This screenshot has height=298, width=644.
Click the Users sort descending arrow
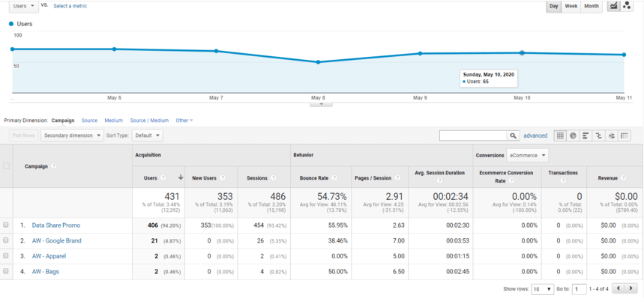point(180,177)
